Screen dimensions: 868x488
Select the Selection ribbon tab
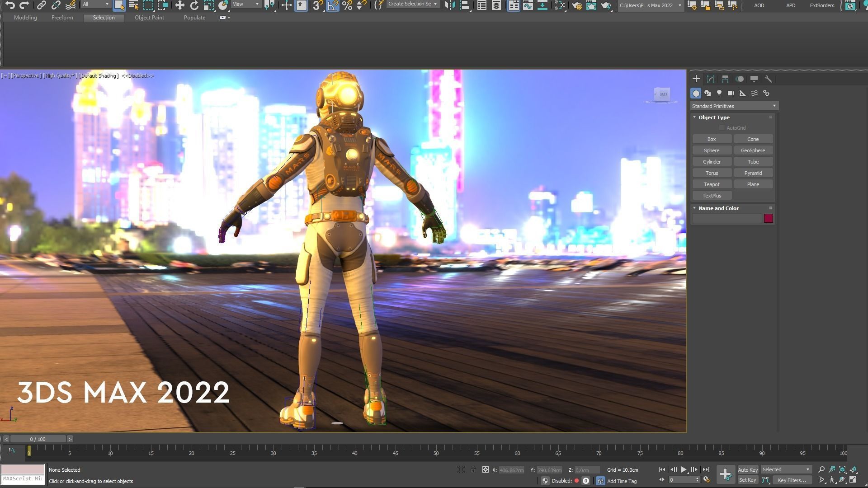tap(104, 18)
